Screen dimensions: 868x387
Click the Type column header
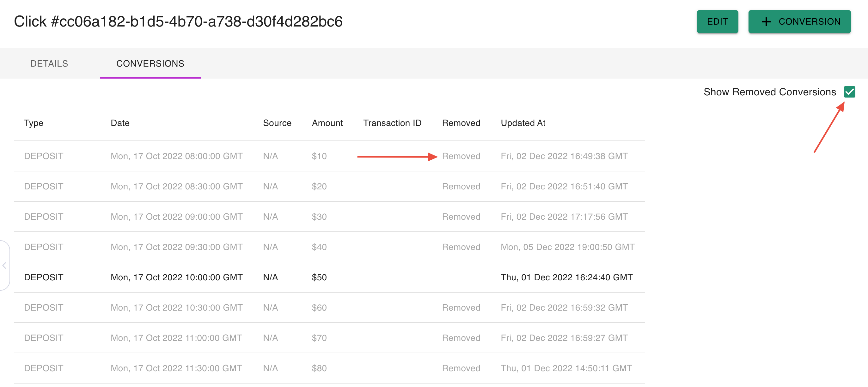(x=34, y=123)
